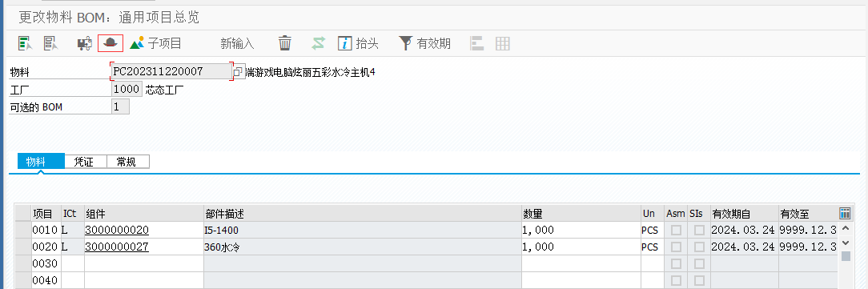Click the table scroll down arrow
Image resolution: width=868 pixels, height=289 pixels.
coord(846,243)
